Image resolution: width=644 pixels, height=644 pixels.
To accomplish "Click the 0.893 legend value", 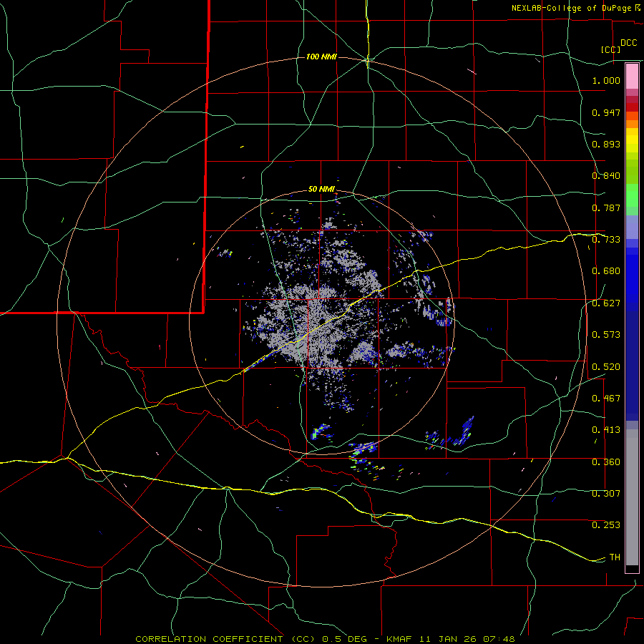I will 606,144.
